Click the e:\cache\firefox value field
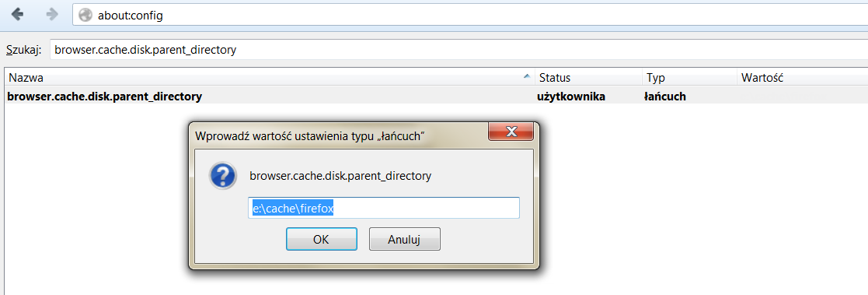The image size is (868, 295). (x=384, y=208)
